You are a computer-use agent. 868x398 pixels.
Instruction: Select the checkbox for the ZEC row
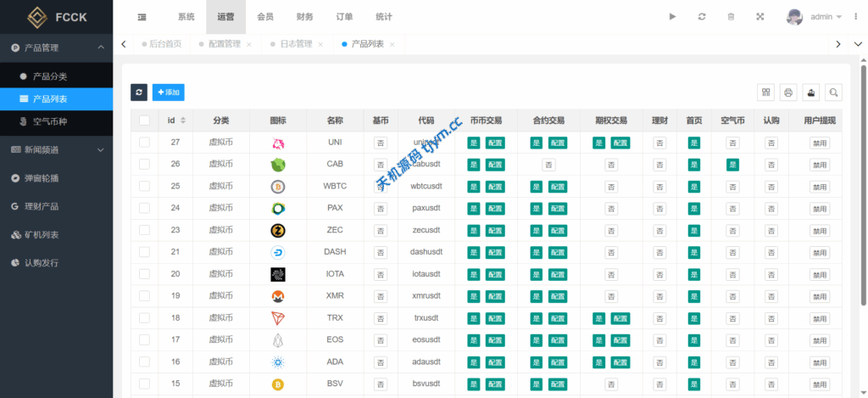click(x=145, y=230)
